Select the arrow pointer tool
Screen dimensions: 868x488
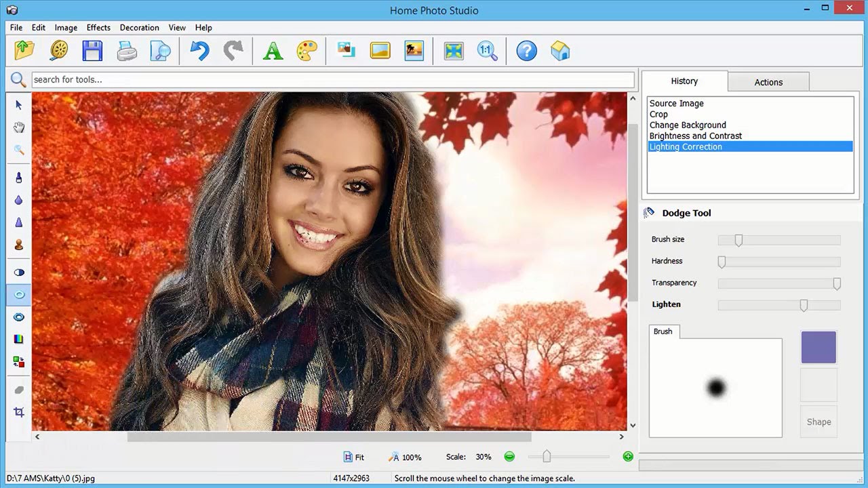point(19,105)
